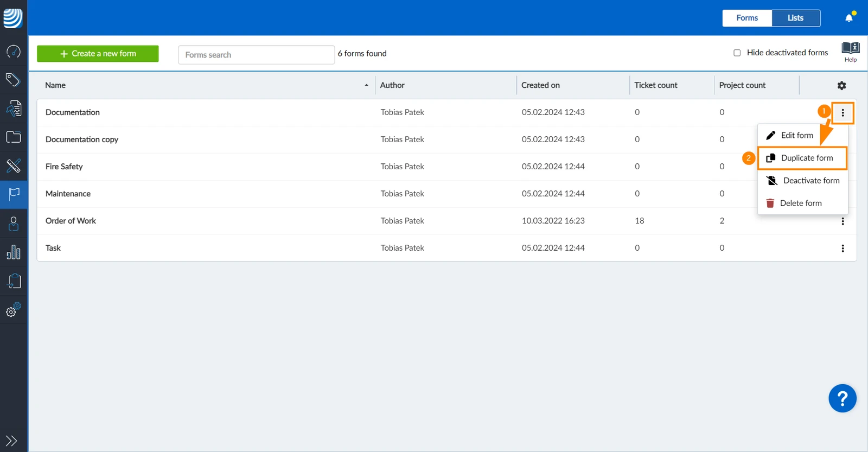Open the dashboard gauge icon in sidebar
Screen dimensions: 868x452
(14, 52)
